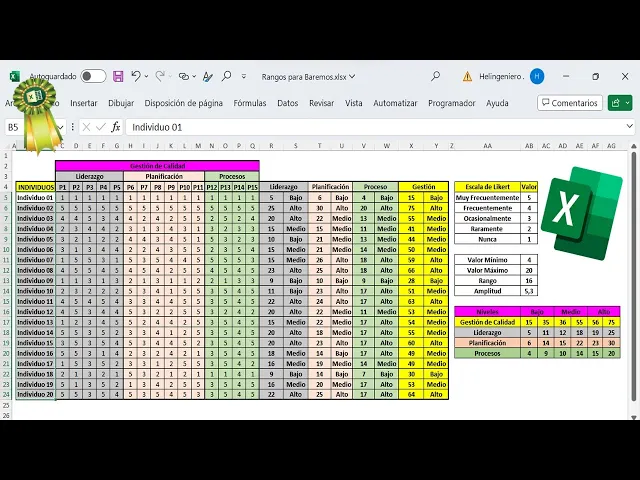Click the Save floppy disk icon
Screen dimensions: 640x480
118,76
